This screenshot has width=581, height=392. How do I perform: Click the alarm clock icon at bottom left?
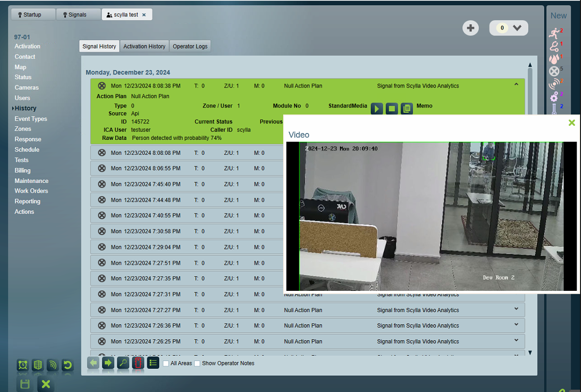[23, 365]
